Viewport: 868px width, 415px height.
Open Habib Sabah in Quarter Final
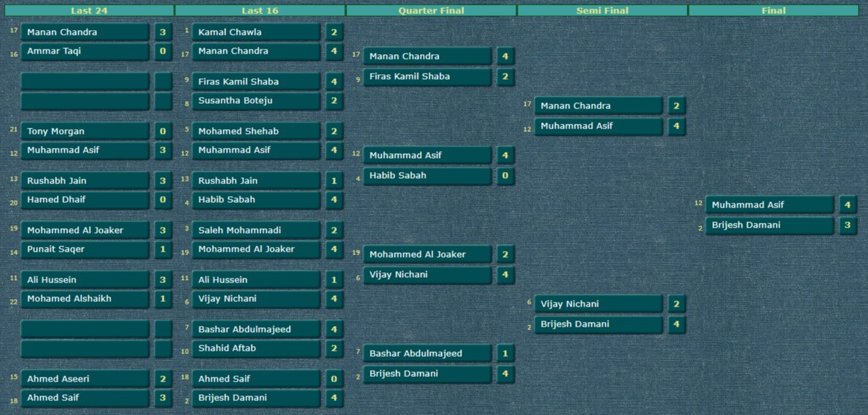(x=427, y=175)
